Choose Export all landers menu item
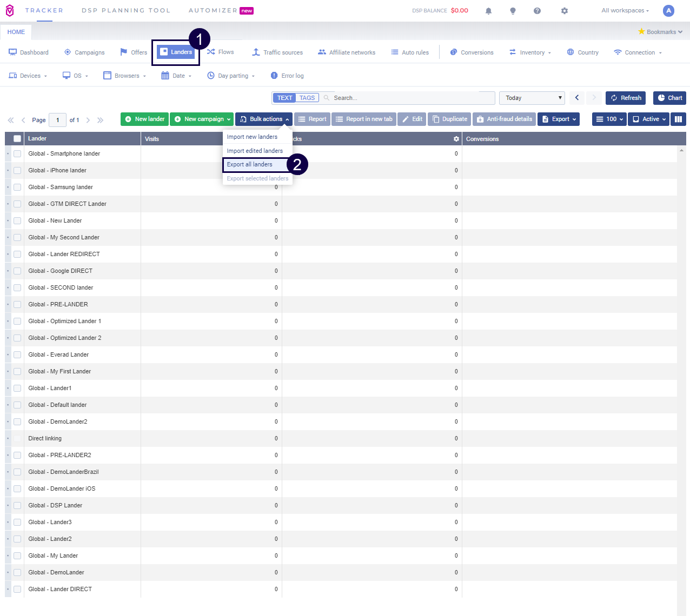Screen dimensions: 690x616 [250, 164]
